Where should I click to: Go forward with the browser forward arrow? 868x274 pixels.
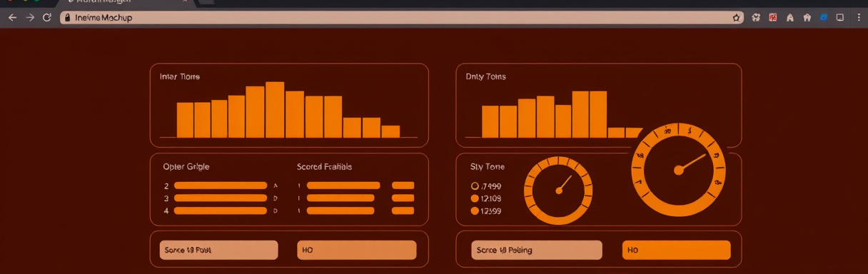tap(30, 18)
